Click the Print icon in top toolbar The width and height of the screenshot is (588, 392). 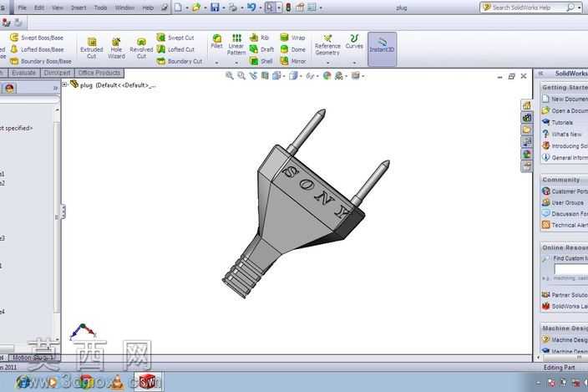point(233,8)
